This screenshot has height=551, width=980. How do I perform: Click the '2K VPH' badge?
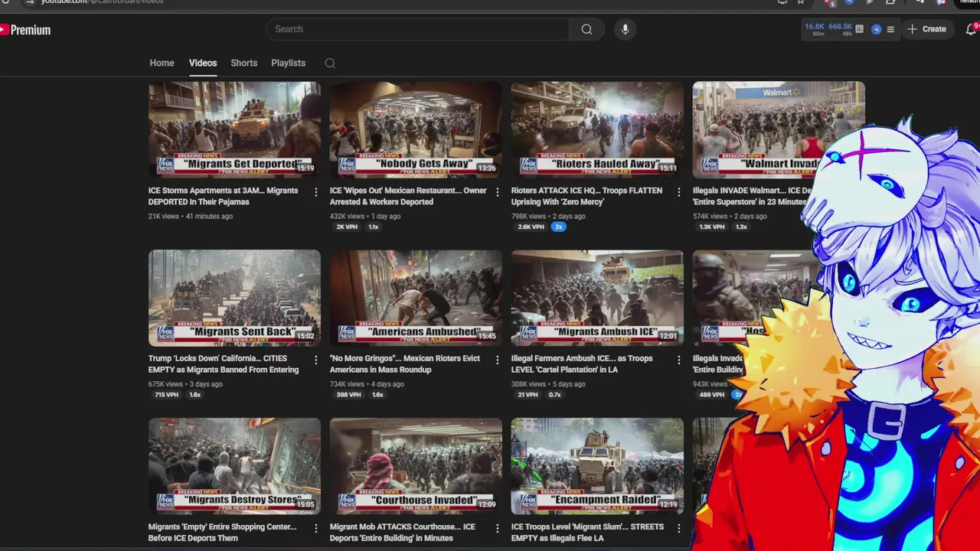click(347, 227)
